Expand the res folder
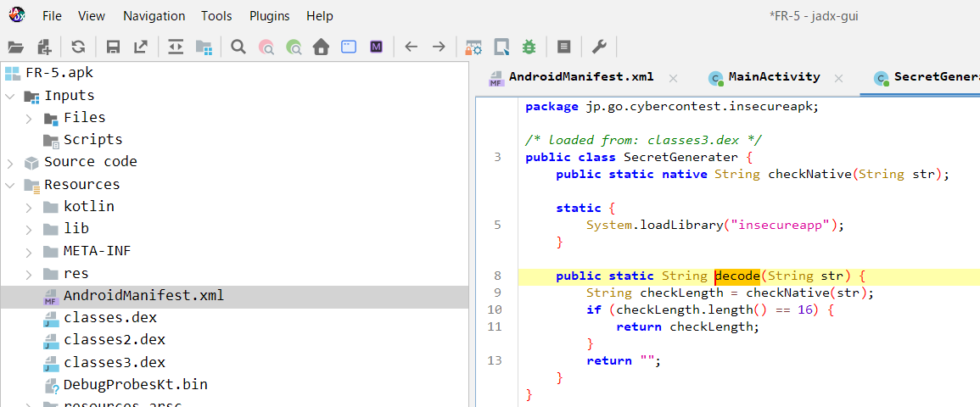 pyautogui.click(x=30, y=274)
